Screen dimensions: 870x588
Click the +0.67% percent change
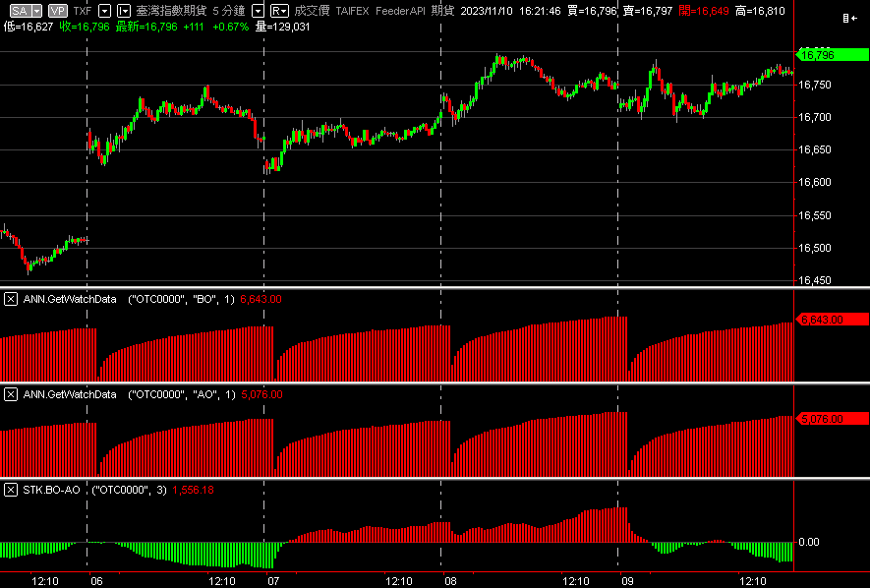pyautogui.click(x=231, y=27)
